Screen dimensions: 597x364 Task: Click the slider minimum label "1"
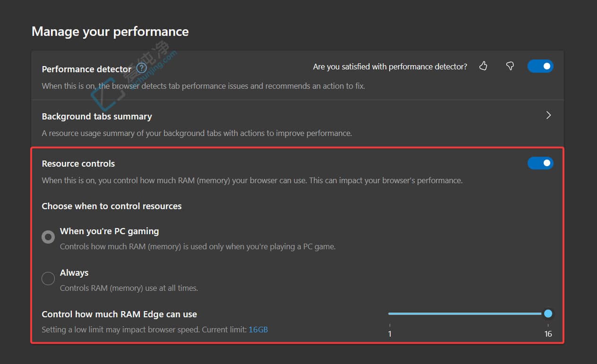[390, 334]
